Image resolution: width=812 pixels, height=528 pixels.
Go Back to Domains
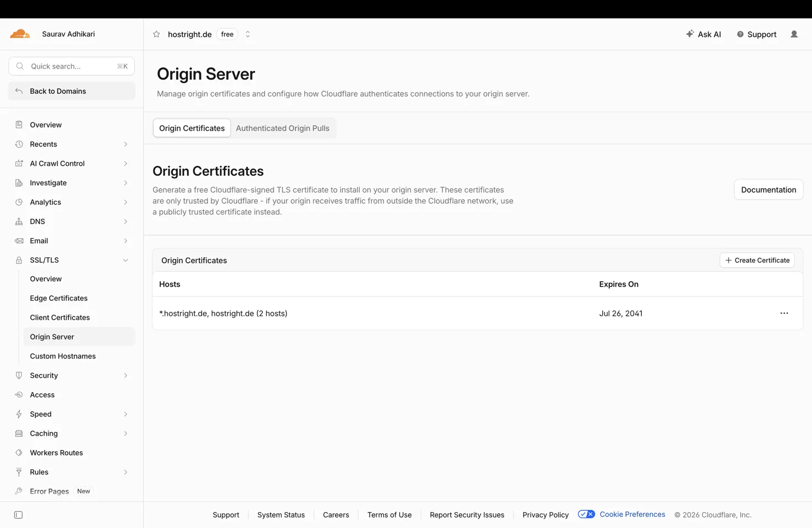72,91
